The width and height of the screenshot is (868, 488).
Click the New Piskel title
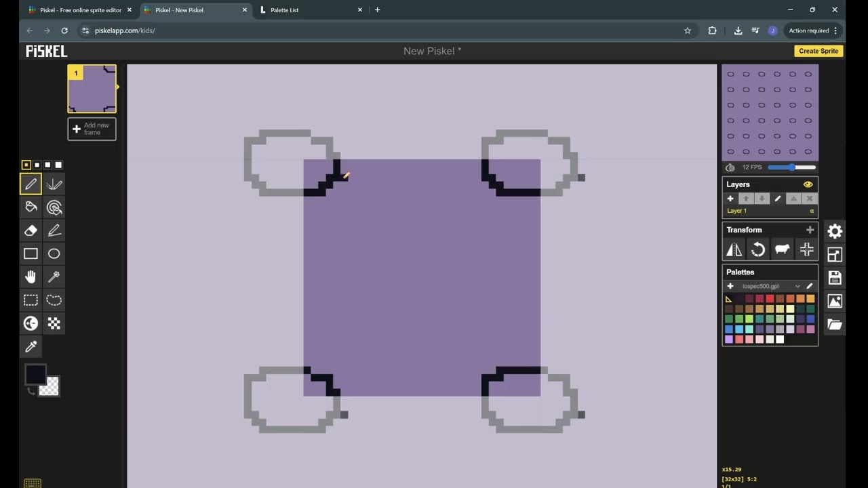pyautogui.click(x=432, y=51)
